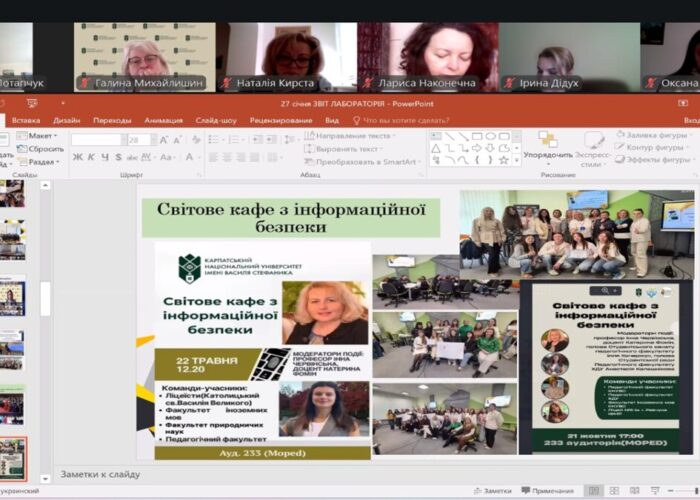Click the Bold (Ж) formatting icon
700x500 pixels.
point(76,157)
